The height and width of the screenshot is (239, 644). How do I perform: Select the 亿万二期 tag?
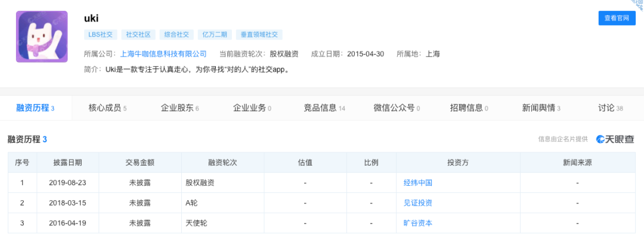pos(215,35)
